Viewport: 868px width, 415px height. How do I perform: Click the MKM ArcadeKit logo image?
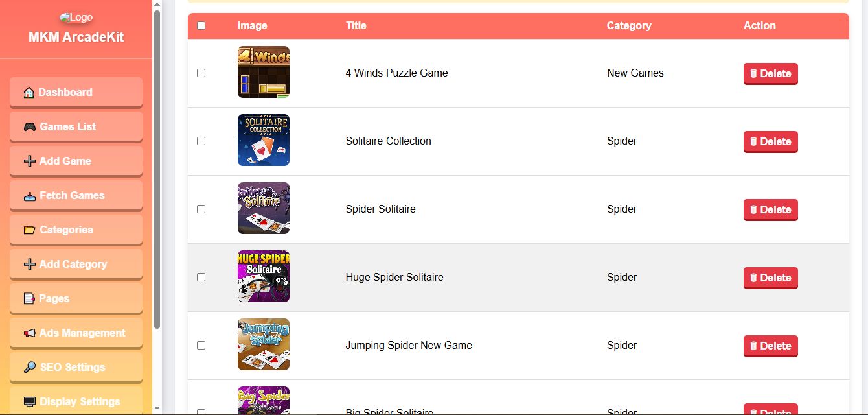point(76,18)
